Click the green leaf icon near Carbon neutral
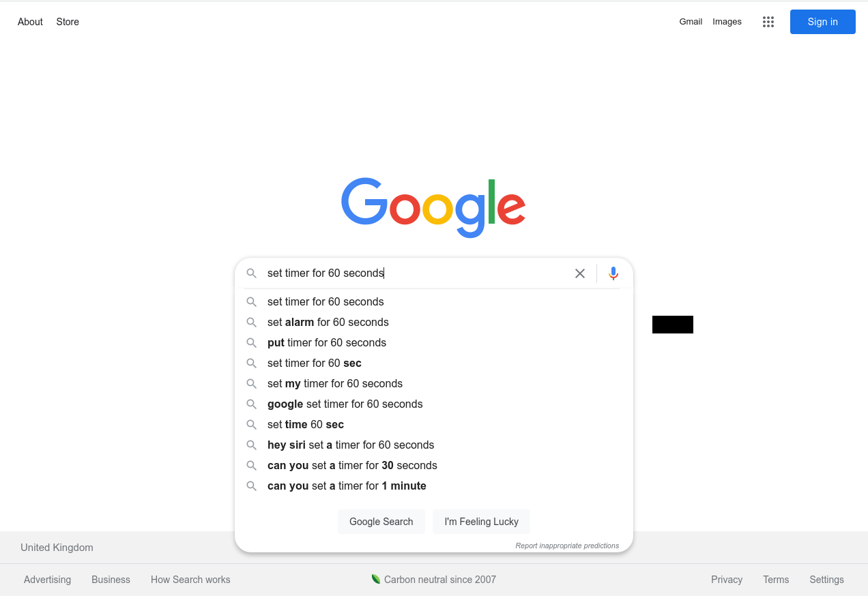The height and width of the screenshot is (596, 868). pos(375,579)
